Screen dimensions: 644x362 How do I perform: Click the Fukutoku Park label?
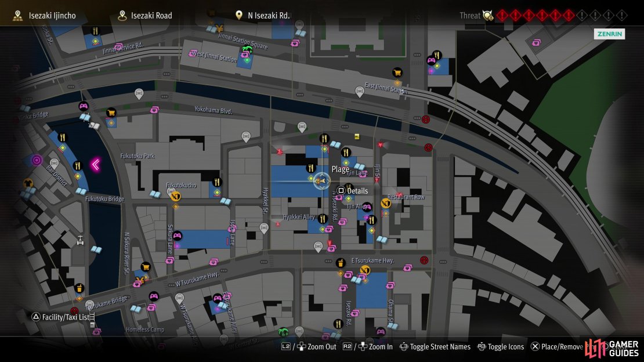tap(138, 156)
